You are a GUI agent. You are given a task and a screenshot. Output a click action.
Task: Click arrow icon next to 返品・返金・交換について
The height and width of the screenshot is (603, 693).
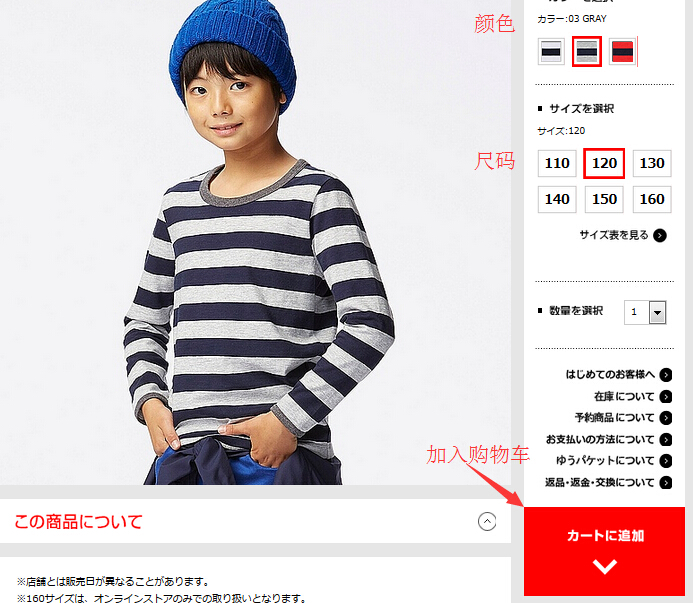(666, 482)
